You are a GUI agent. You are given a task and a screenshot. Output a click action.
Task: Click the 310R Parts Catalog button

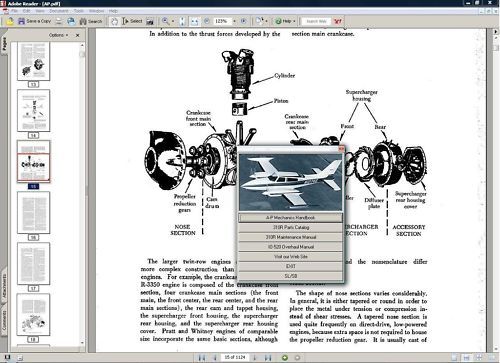pos(290,227)
